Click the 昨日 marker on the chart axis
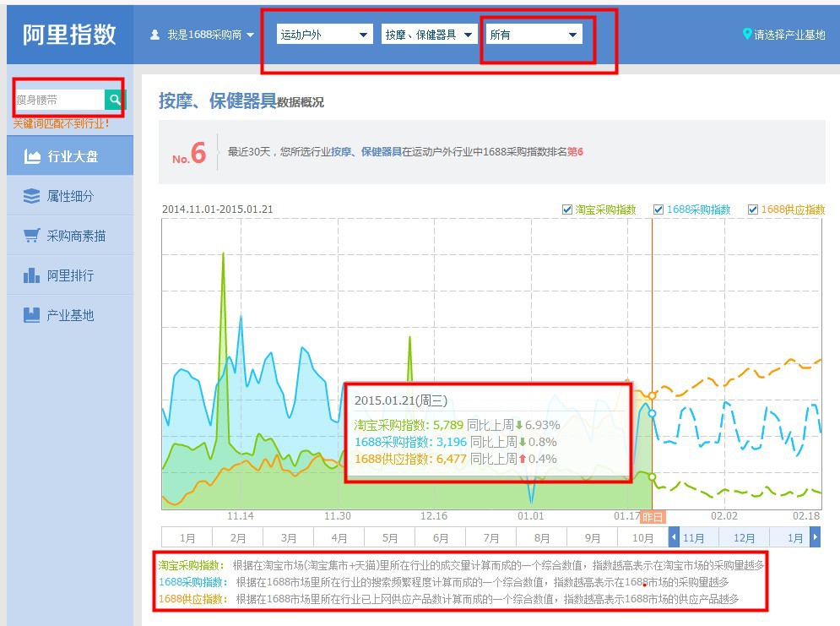Screen dimensions: 840x626 tap(653, 517)
